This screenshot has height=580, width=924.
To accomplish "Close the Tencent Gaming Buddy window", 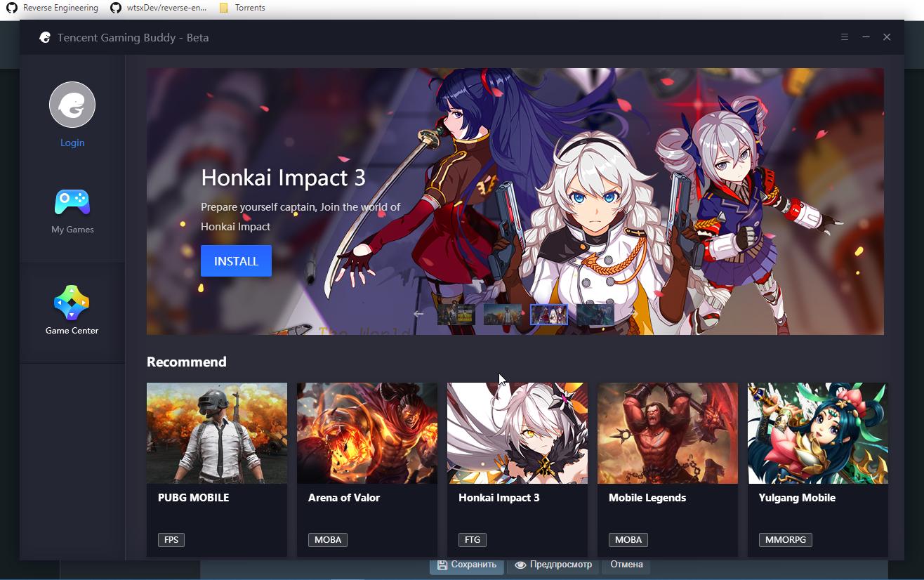I will 887,37.
